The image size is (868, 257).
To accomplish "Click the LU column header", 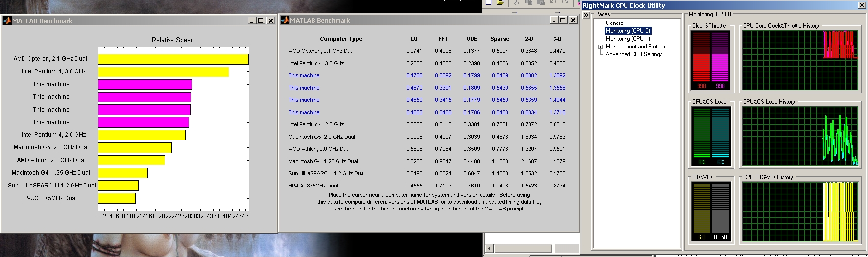I will click(x=414, y=39).
